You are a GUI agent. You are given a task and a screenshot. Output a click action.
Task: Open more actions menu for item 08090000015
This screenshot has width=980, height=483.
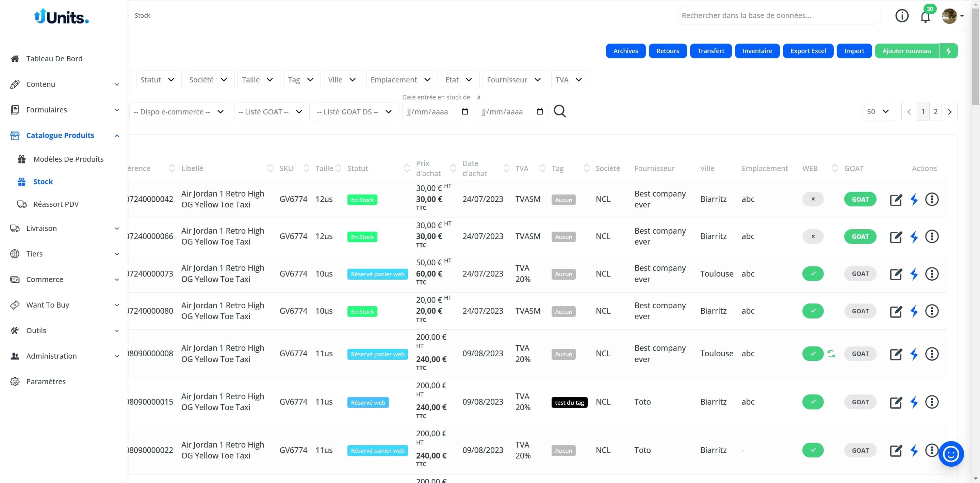932,402
